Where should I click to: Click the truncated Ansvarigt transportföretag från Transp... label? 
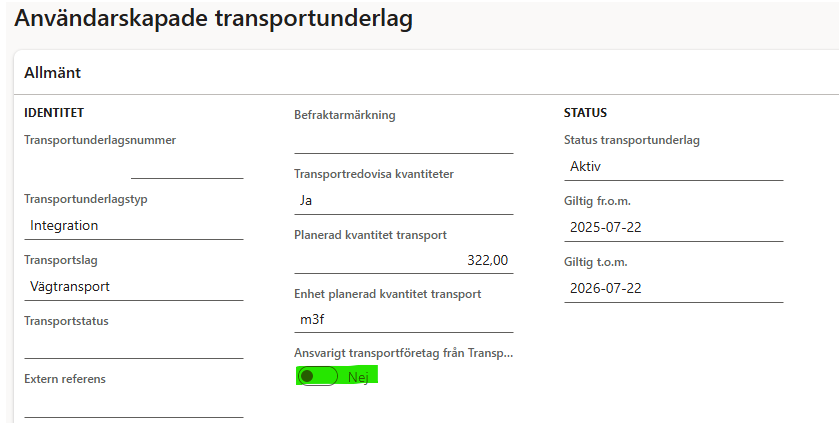point(403,353)
